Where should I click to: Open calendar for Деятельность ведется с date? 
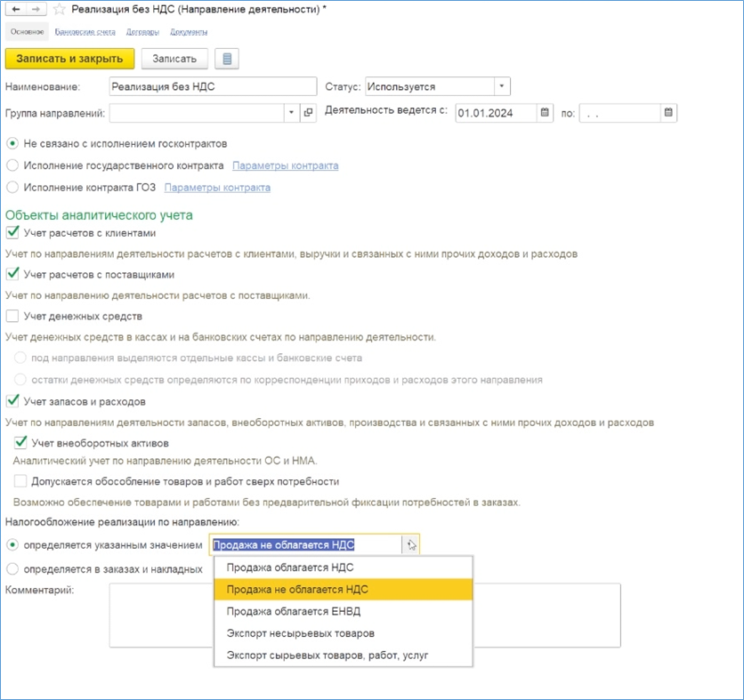point(545,113)
